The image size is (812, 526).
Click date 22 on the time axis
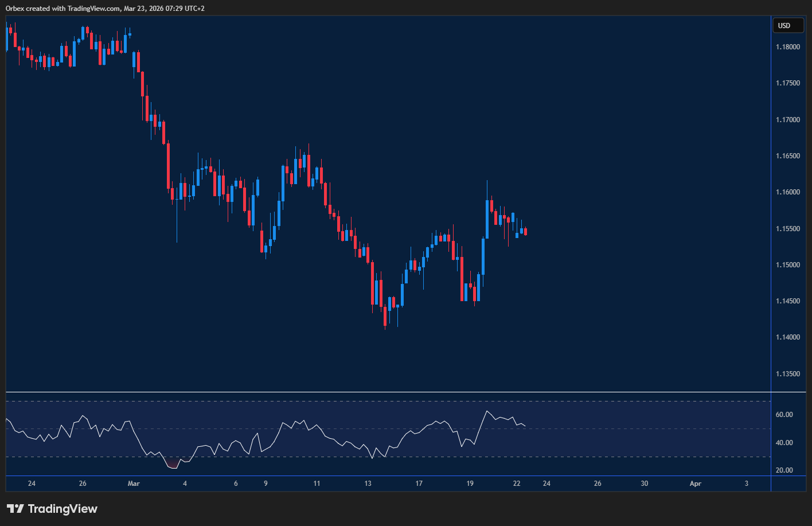517,484
